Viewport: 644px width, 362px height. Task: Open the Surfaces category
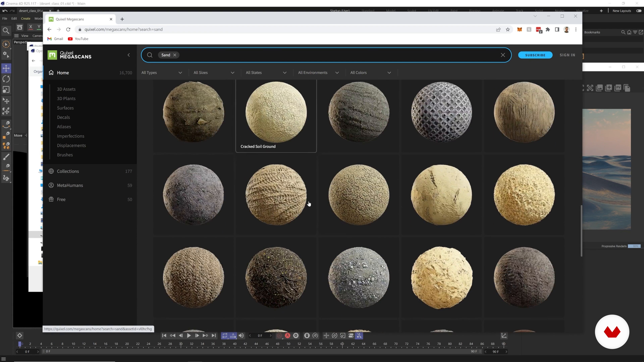(x=65, y=108)
